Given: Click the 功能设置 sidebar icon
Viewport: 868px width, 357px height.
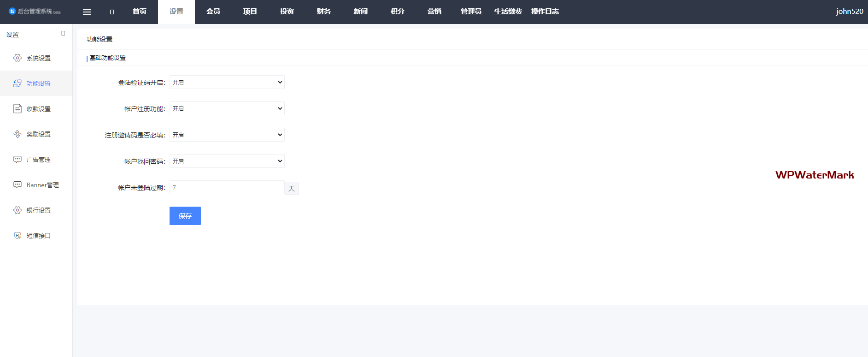Looking at the screenshot, I should (x=18, y=83).
